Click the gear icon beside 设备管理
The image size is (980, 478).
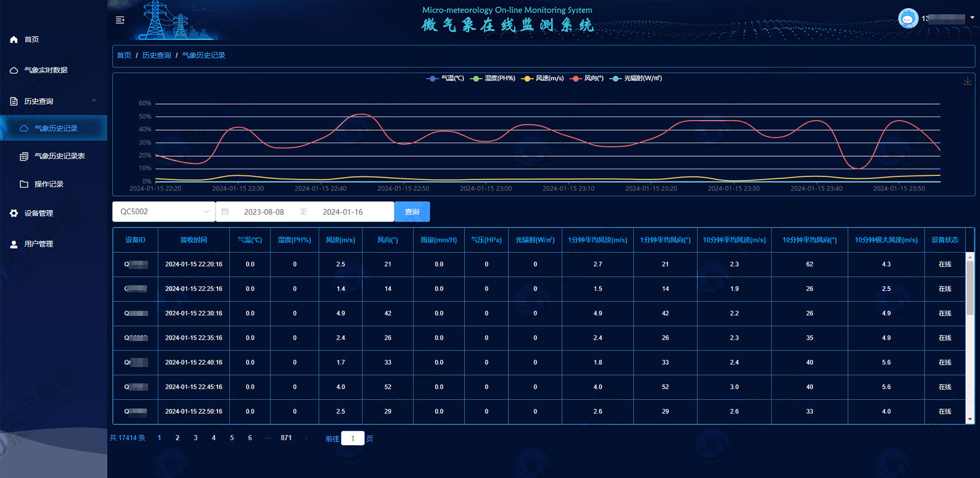[x=14, y=213]
